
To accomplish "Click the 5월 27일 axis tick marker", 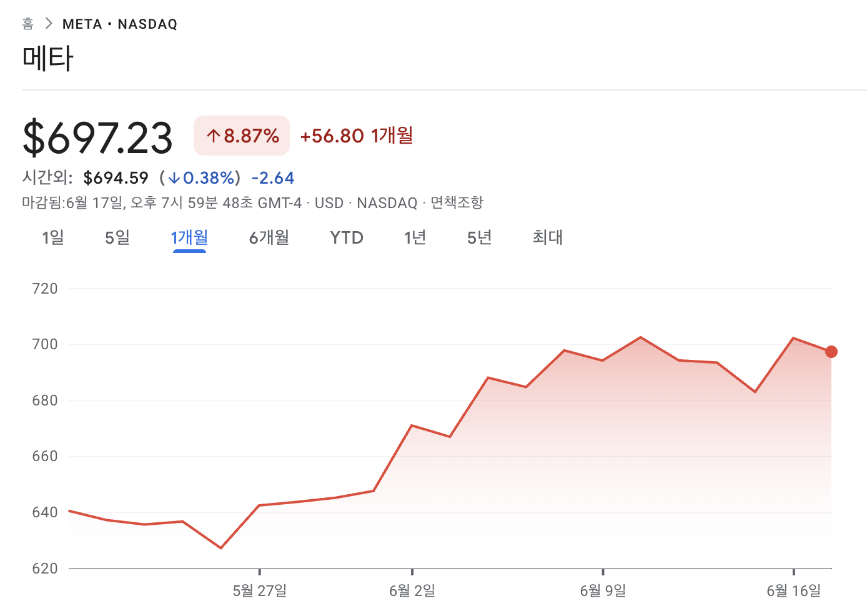I will tap(259, 572).
